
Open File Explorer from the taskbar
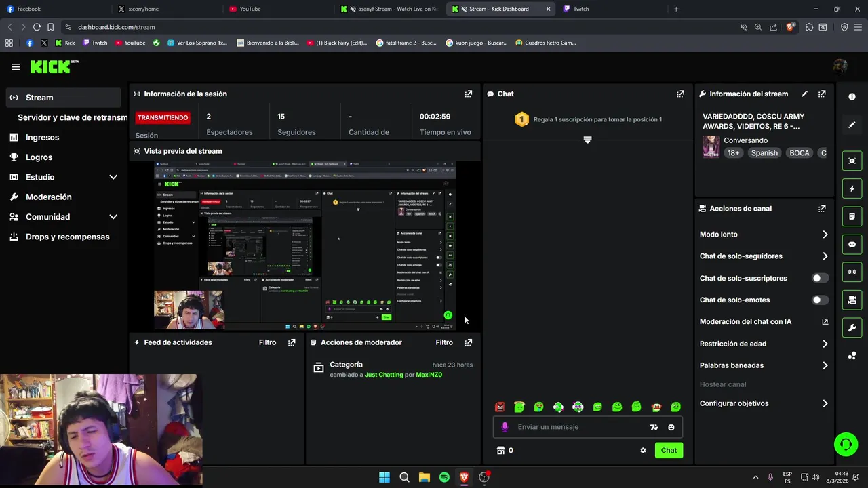(x=424, y=477)
